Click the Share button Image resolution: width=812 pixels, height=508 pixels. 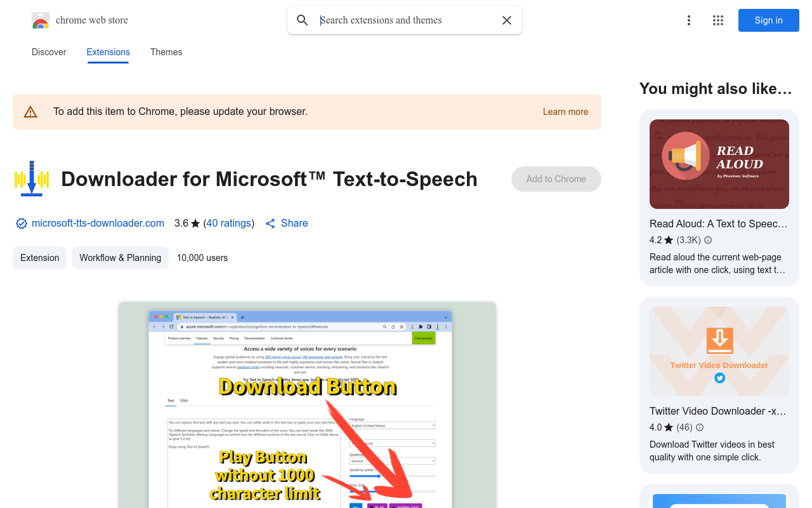[287, 224]
